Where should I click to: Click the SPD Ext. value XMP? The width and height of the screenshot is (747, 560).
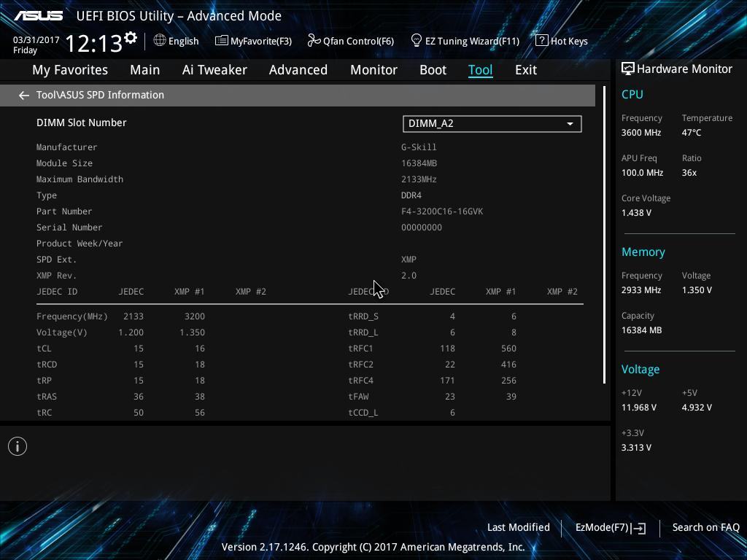pyautogui.click(x=409, y=260)
